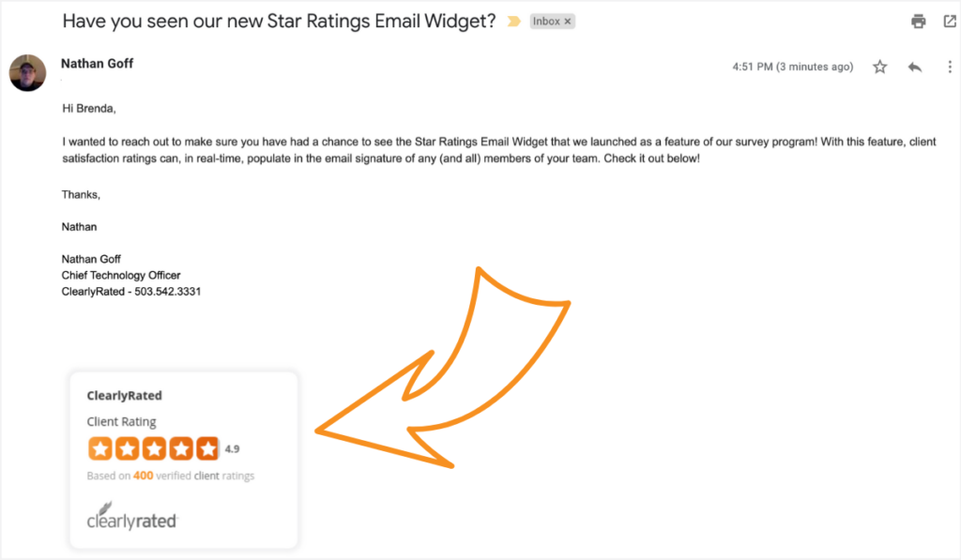Print the email using the printer icon

(918, 19)
